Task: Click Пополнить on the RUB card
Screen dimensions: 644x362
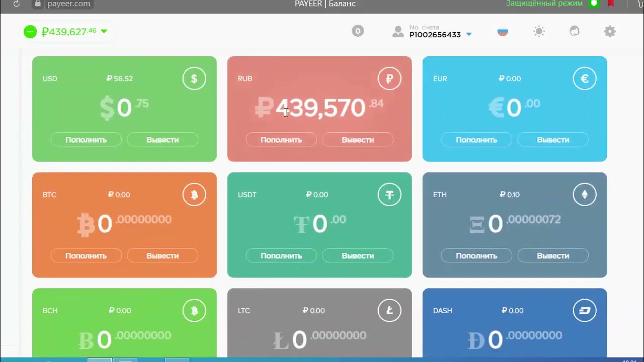Action: pyautogui.click(x=281, y=140)
